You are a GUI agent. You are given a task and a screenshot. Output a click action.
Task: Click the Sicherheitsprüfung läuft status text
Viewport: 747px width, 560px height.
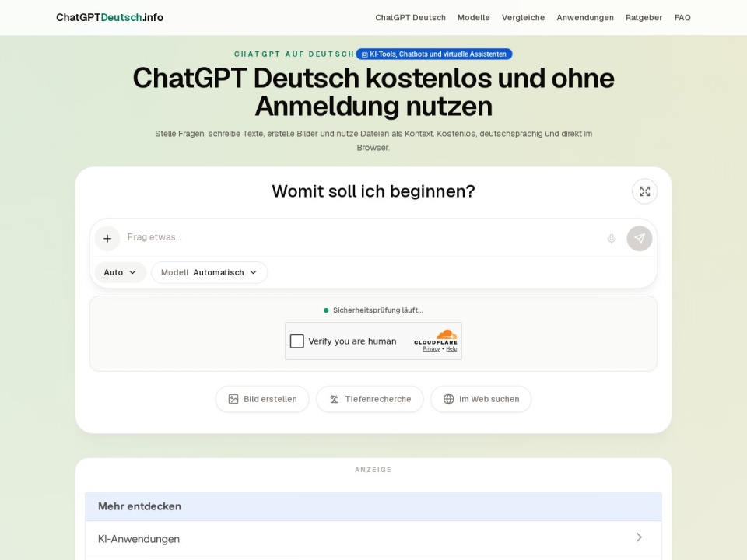(x=378, y=310)
